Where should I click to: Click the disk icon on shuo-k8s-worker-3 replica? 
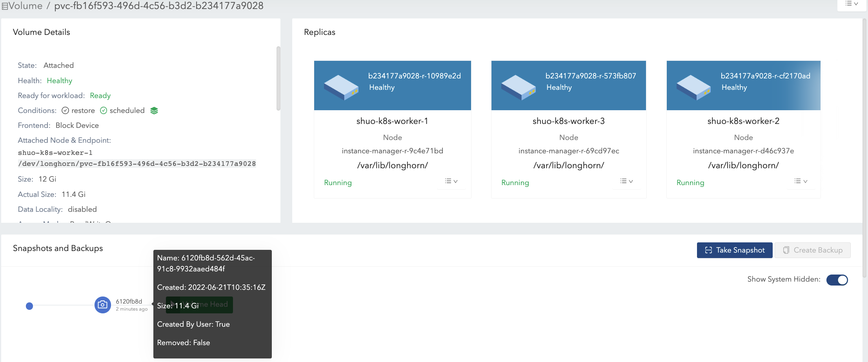(x=518, y=87)
